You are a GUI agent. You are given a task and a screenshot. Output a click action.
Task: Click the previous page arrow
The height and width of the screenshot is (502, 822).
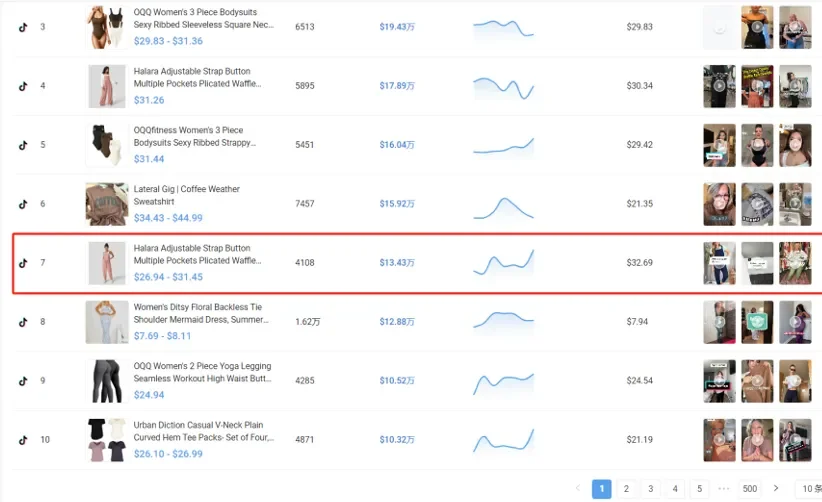[x=578, y=488]
